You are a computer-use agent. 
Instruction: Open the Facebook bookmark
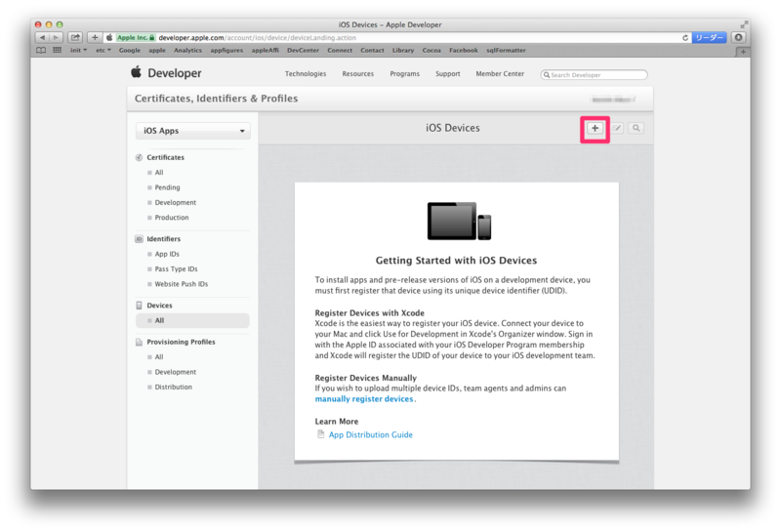(463, 51)
